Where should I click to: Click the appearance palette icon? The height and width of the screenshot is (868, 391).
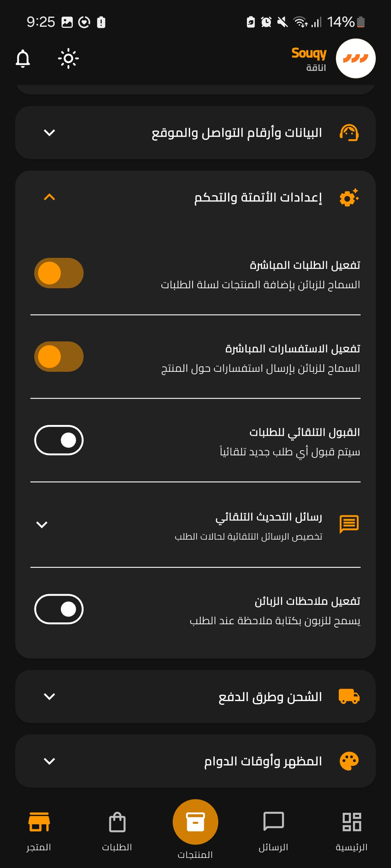[349, 761]
